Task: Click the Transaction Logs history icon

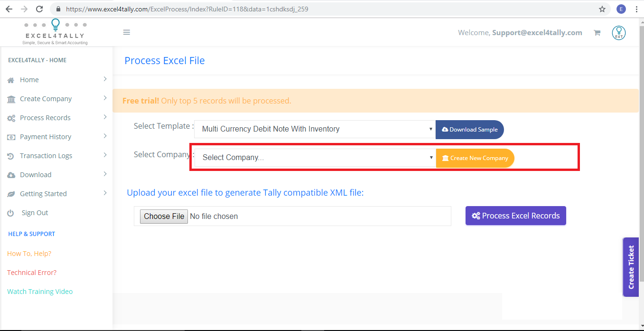Action: [x=11, y=156]
